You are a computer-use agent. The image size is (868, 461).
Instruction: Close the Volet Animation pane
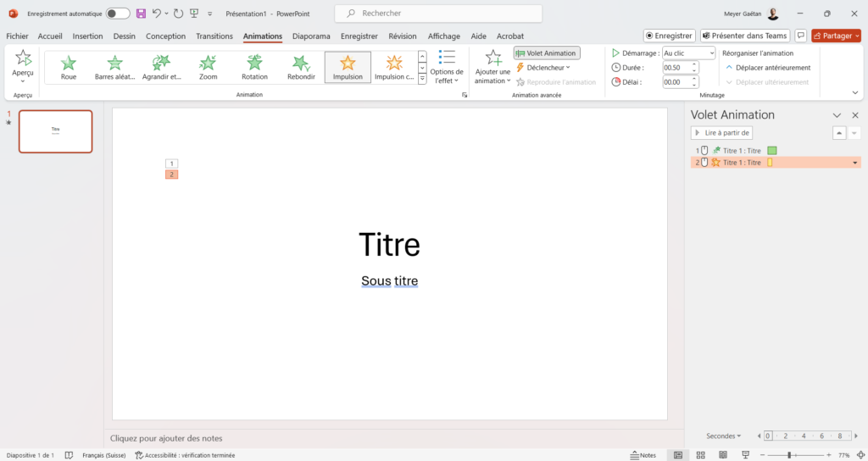(855, 115)
